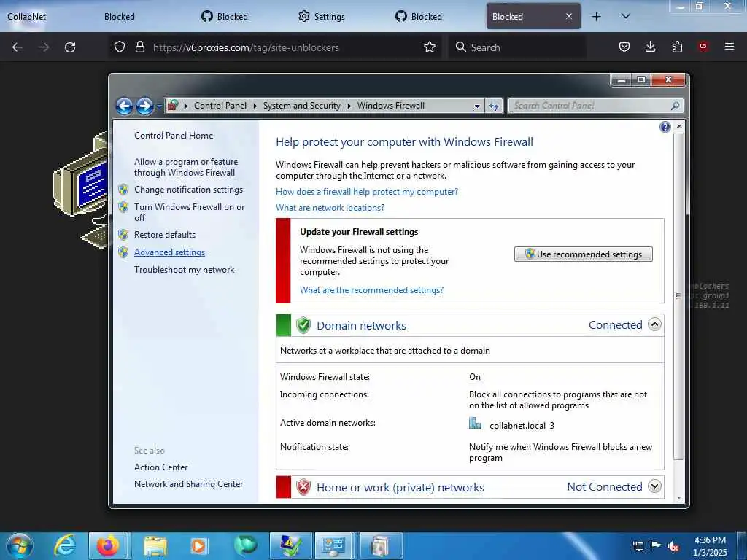Click Windows Firewall breadcrumb
Image resolution: width=747 pixels, height=560 pixels.
point(391,106)
